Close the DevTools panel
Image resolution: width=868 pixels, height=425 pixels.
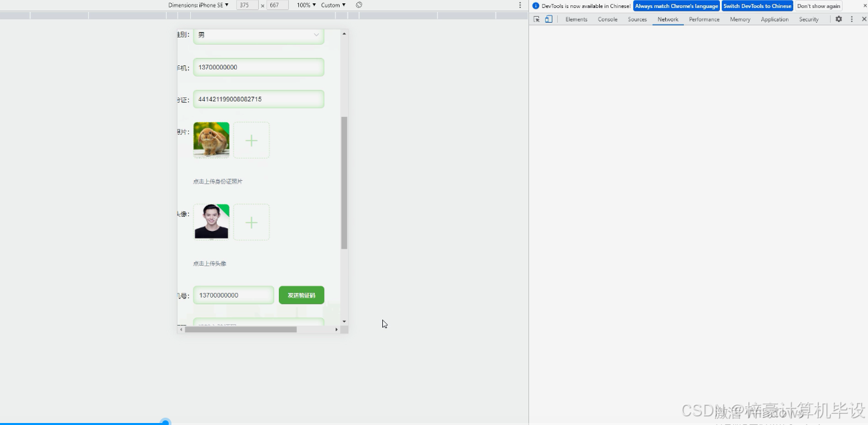[x=863, y=19]
